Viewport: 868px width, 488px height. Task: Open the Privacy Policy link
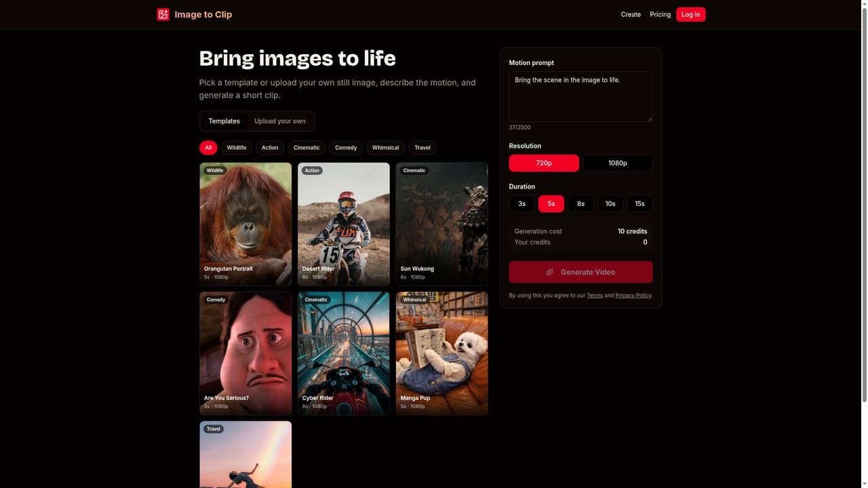click(x=633, y=296)
